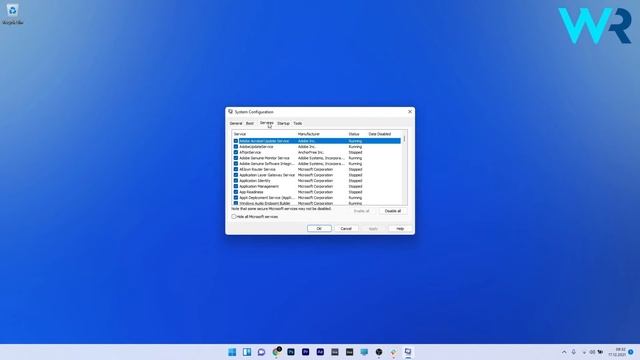Uncheck the App Readiness checkbox
The image size is (640, 360).
pos(236,192)
